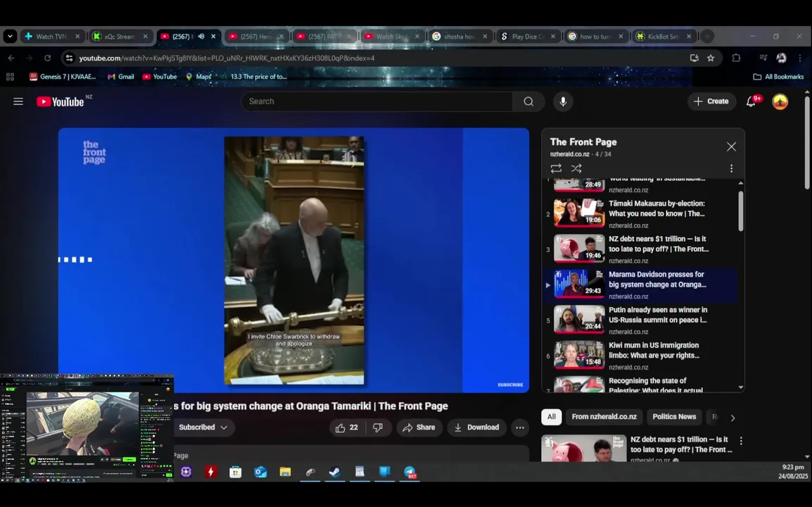This screenshot has height=507, width=812.
Task: Start voice search with the microphone
Action: pyautogui.click(x=563, y=101)
